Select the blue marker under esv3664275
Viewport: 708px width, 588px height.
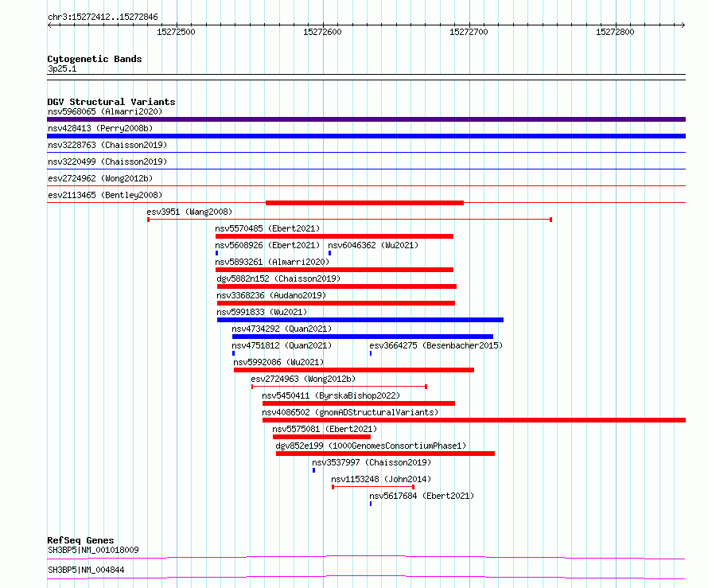coord(371,353)
